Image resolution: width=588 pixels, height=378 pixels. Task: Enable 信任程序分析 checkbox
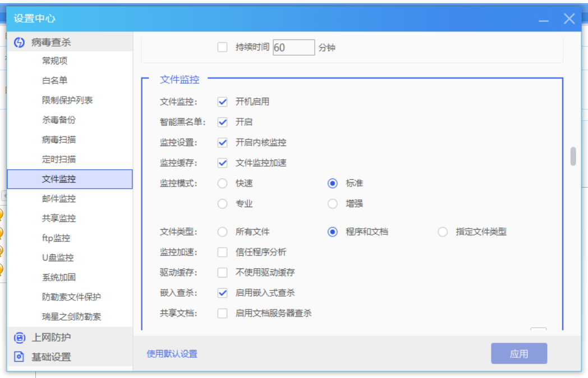[222, 252]
